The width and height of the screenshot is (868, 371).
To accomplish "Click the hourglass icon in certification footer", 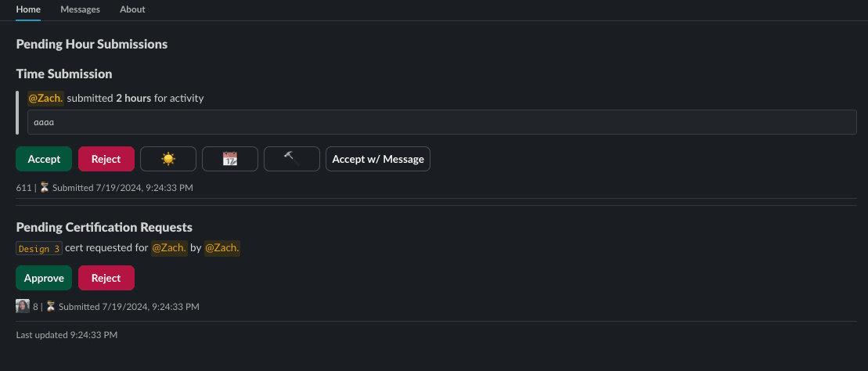I will tap(50, 306).
